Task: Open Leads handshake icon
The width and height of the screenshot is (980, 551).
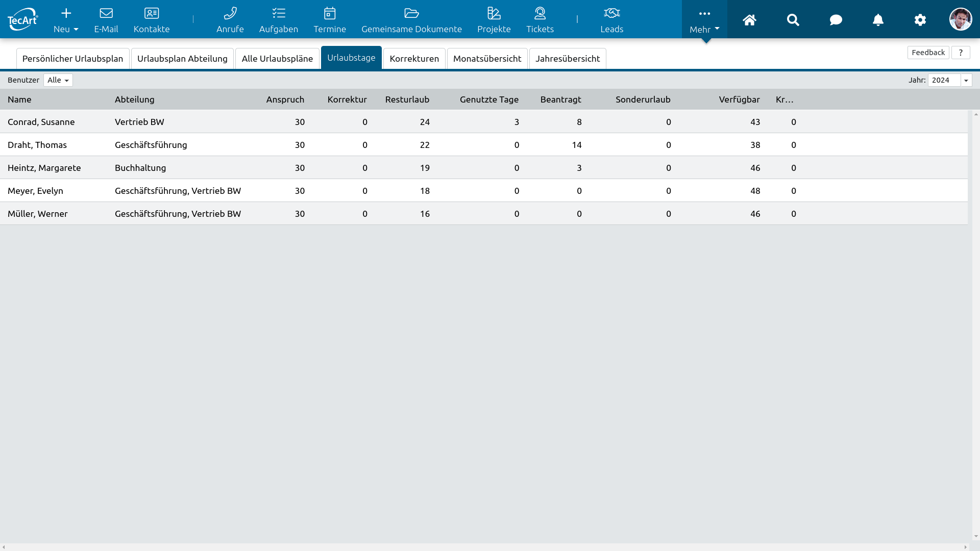Action: pos(611,14)
